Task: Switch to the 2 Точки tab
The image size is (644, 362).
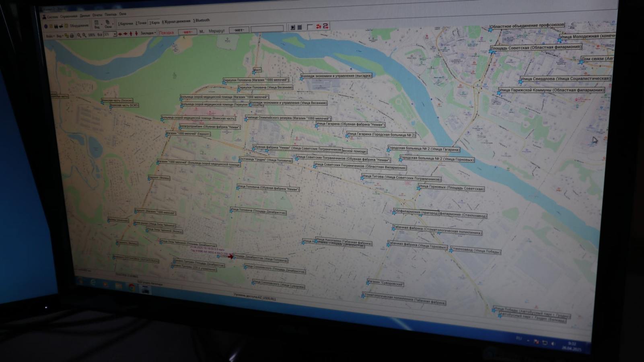Action: 141,23
